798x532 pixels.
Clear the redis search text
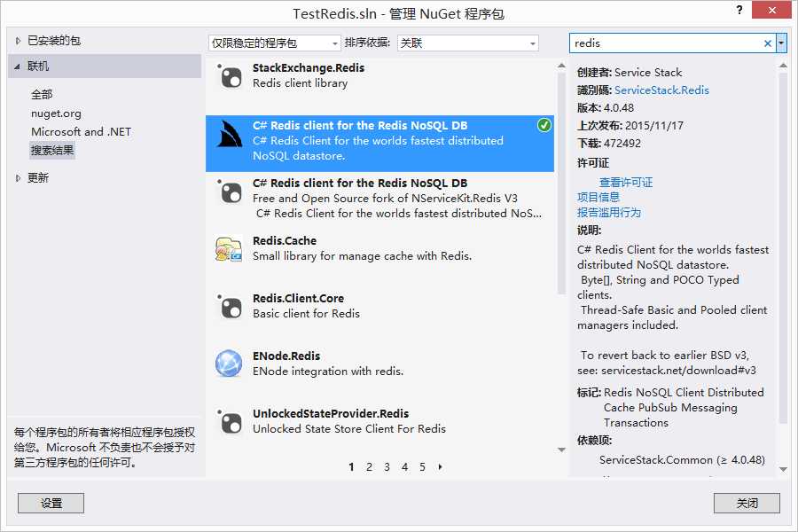tap(768, 43)
